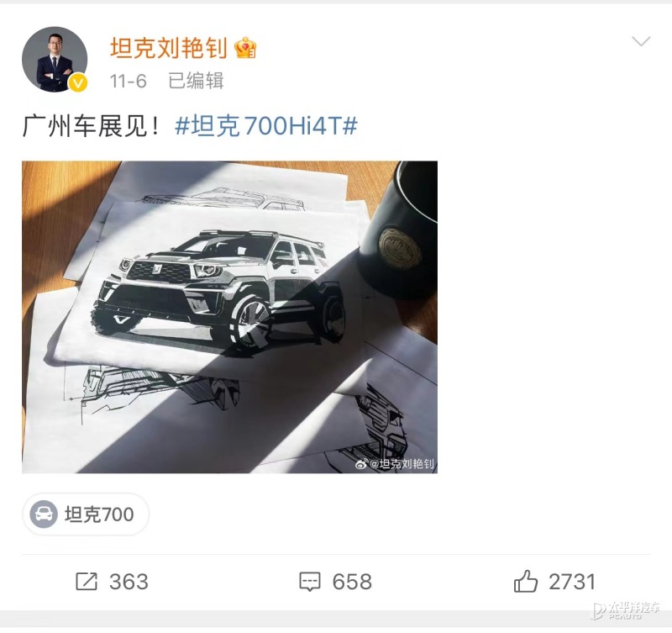Viewport: 672px width, 633px height.
Task: Open the 坦克700 car tag chip
Action: coord(86,514)
